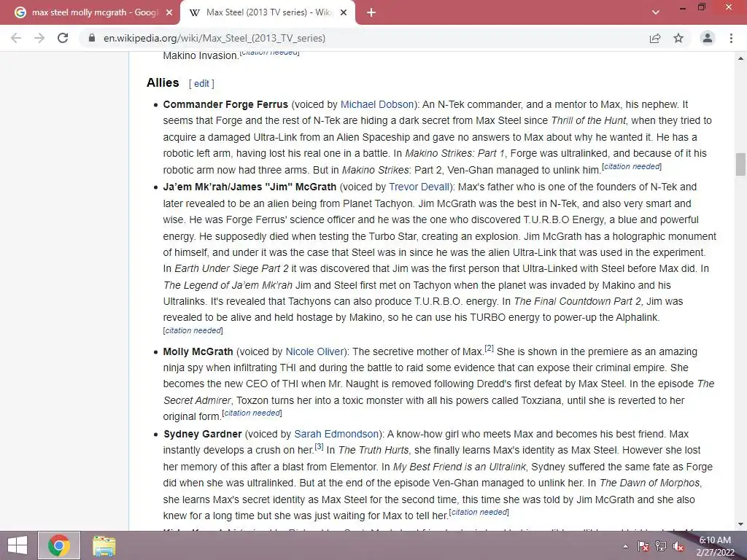Click citation needed after Forge Ferrus paragraph
The image size is (747, 560).
pos(632,166)
